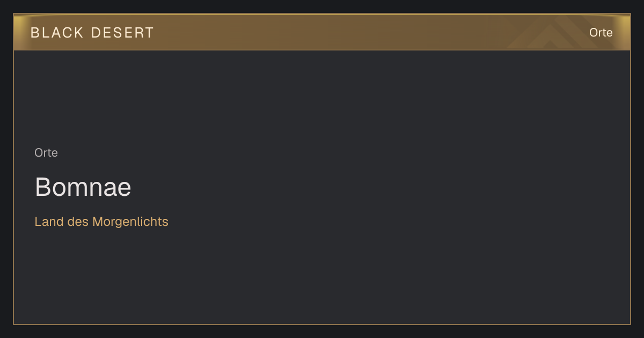Click the empty dark card area right of Bomnae
Viewport: 644px width, 338px height.
click(376, 187)
